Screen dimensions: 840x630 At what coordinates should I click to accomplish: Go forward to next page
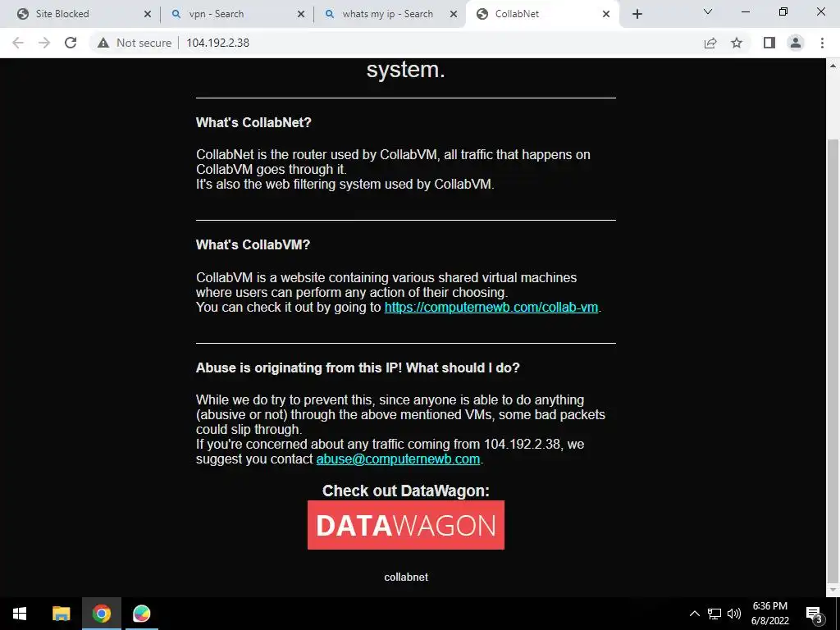point(44,43)
